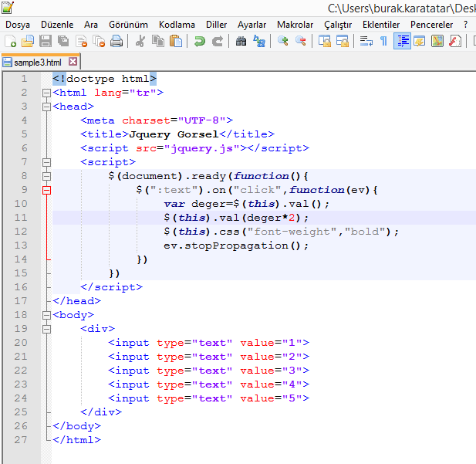The height and width of the screenshot is (464, 476).
Task: Click the Cut scissors icon
Action: pyautogui.click(x=140, y=41)
